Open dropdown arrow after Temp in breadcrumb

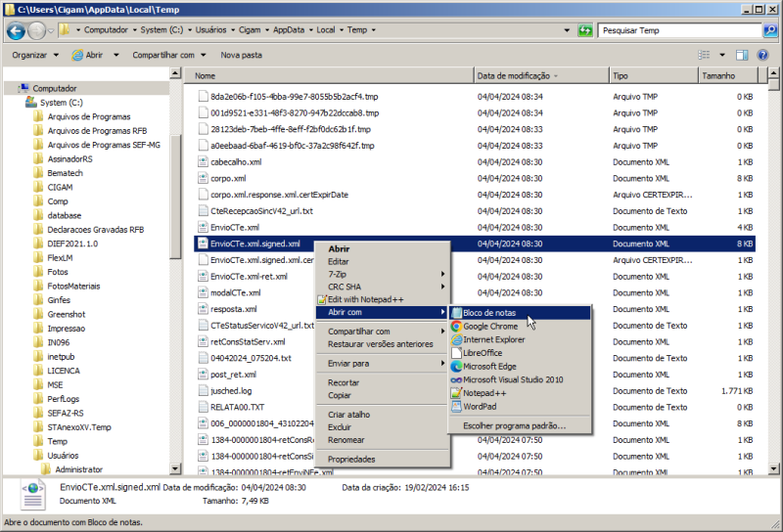pyautogui.click(x=374, y=30)
